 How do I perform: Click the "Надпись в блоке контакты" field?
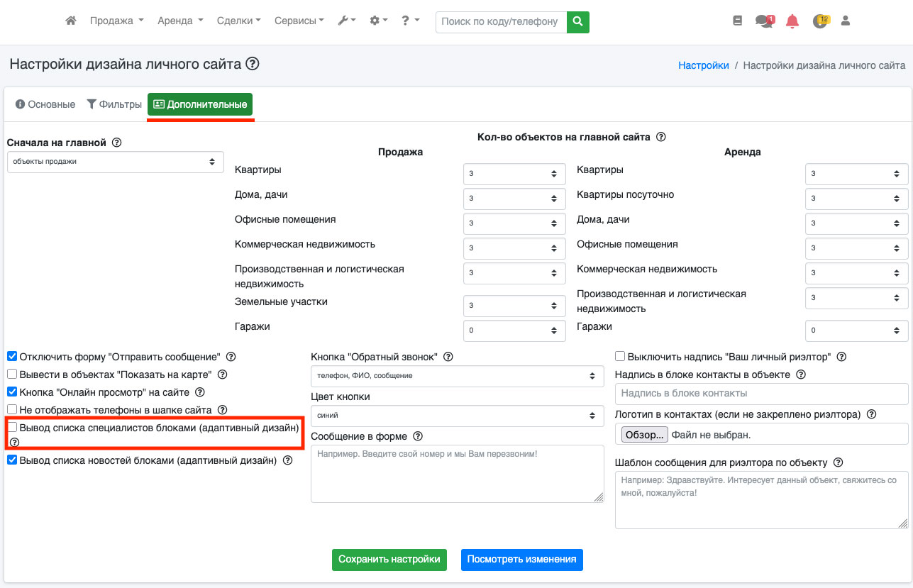[761, 393]
